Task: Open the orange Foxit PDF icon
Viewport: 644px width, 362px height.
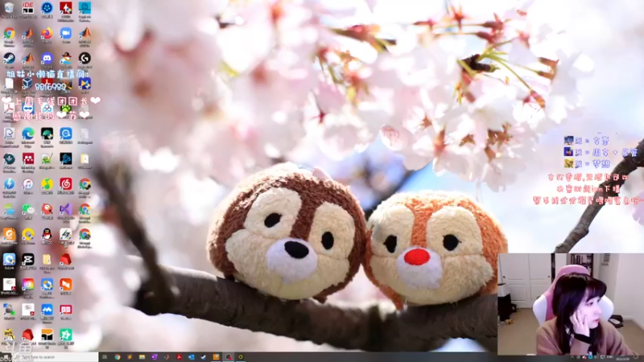Action: pyautogui.click(x=9, y=234)
